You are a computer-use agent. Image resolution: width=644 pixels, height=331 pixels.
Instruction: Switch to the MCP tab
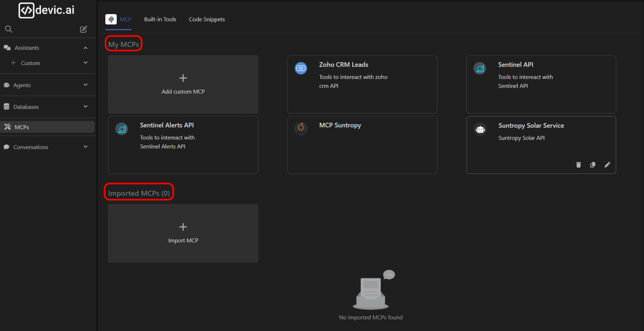click(x=118, y=19)
